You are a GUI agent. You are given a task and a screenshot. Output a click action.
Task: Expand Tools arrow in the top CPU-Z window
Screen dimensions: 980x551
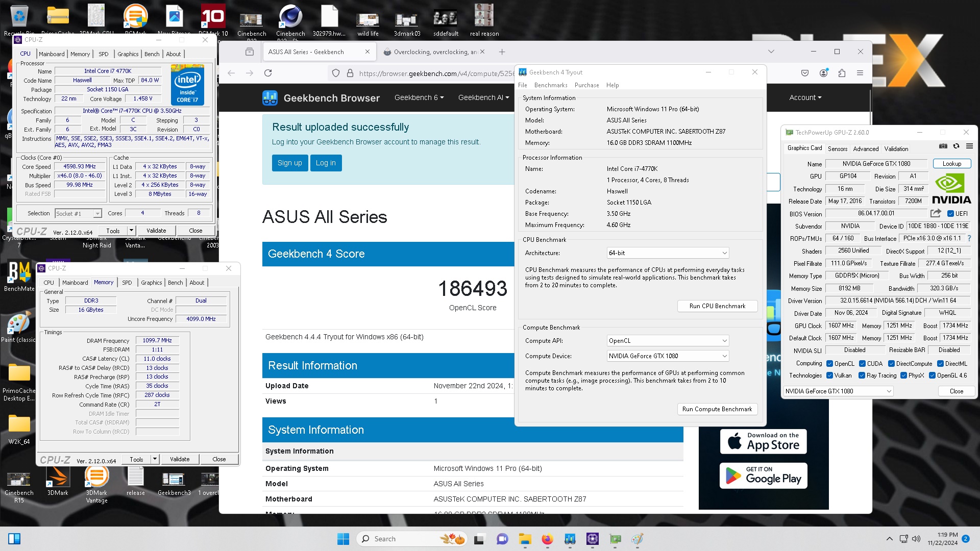[x=131, y=231]
